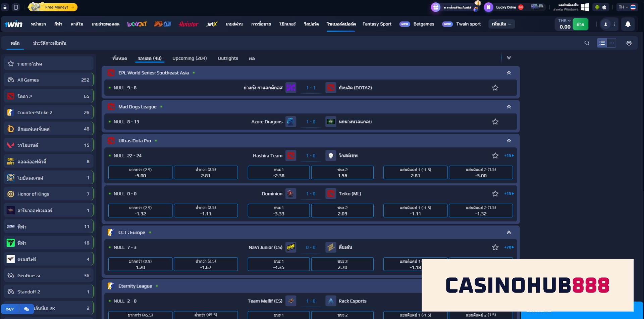644x319 pixels.
Task: Select the Outrights tab
Action: (228, 58)
